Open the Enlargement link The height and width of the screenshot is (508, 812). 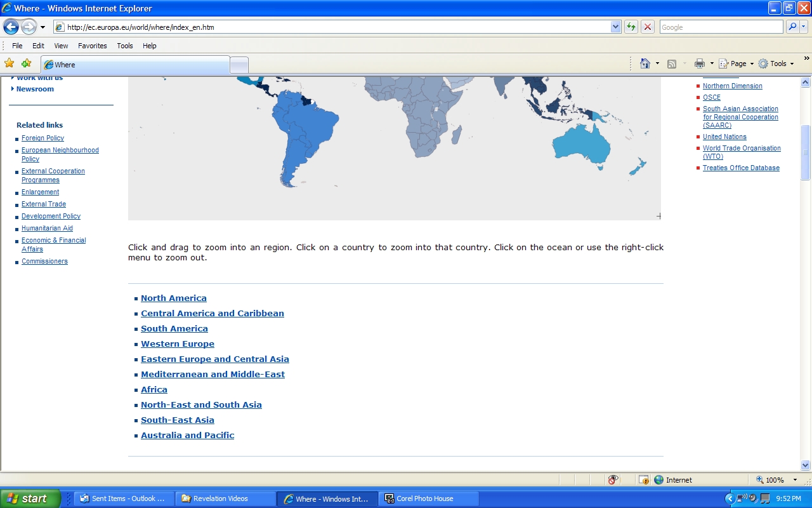click(40, 192)
